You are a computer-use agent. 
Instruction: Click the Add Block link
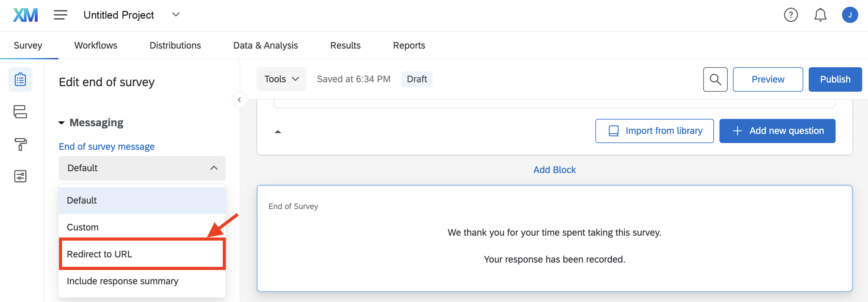(554, 170)
